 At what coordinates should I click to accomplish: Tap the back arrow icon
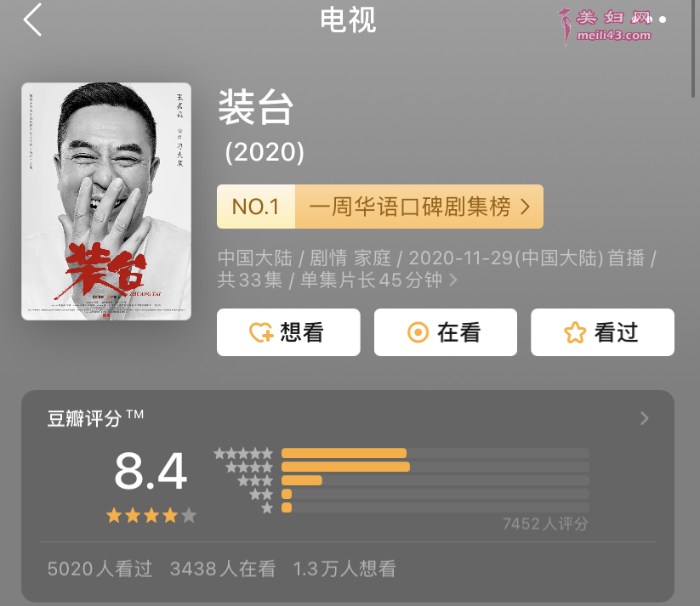click(32, 20)
